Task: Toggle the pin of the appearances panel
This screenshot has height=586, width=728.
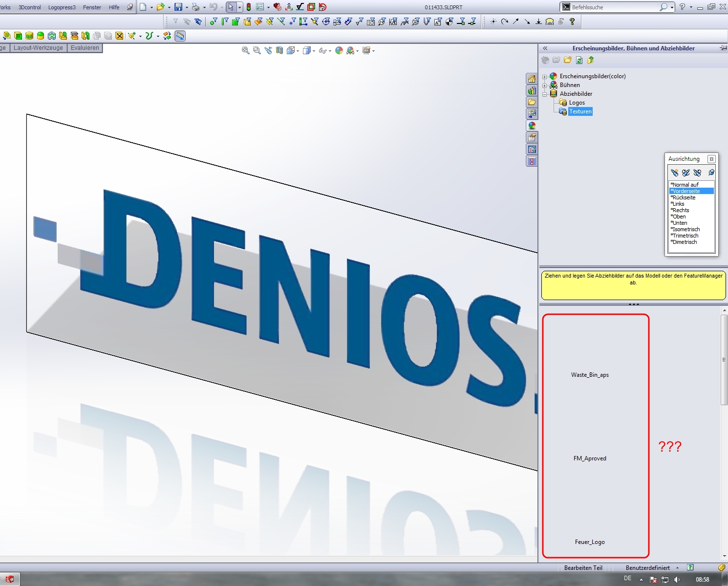Action: pyautogui.click(x=723, y=48)
